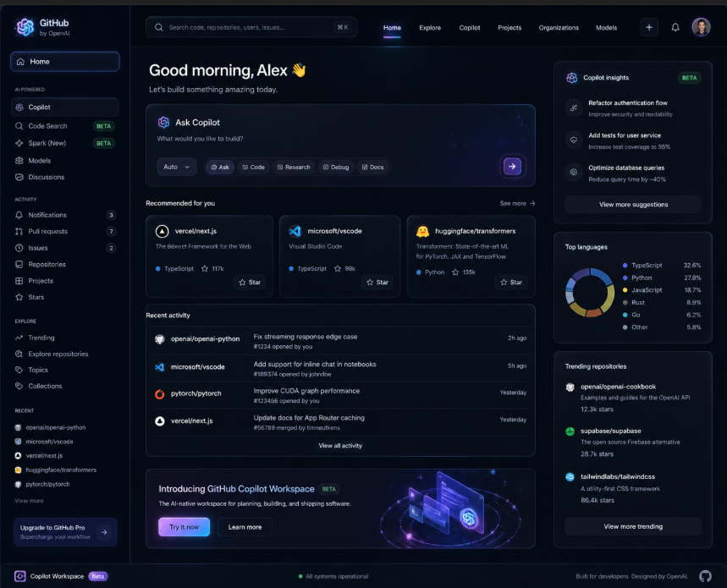This screenshot has height=588, width=727.
Task: Select the Ask mode chip
Action: tap(220, 168)
